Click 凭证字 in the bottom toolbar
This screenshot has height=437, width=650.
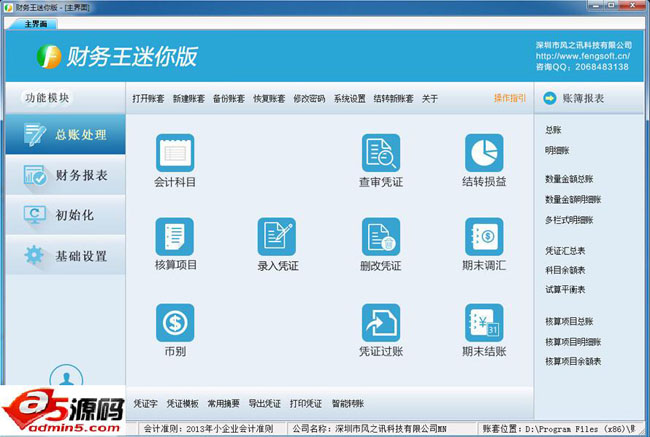click(x=146, y=403)
